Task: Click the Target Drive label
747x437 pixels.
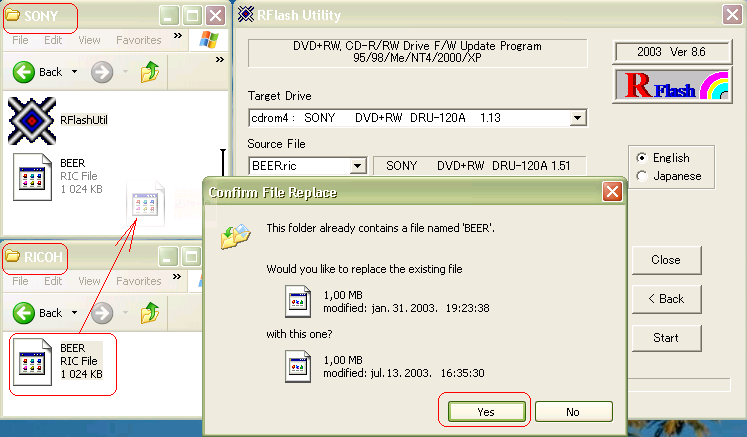Action: pyautogui.click(x=280, y=96)
